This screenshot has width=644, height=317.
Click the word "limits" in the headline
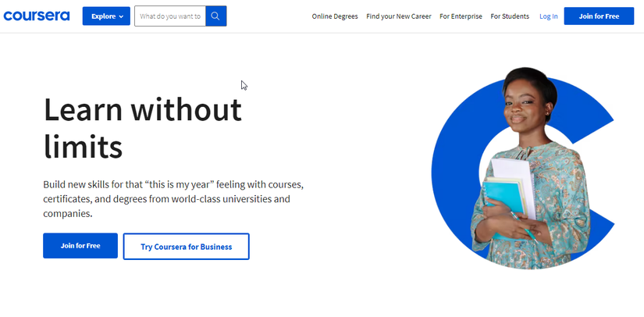click(x=83, y=146)
